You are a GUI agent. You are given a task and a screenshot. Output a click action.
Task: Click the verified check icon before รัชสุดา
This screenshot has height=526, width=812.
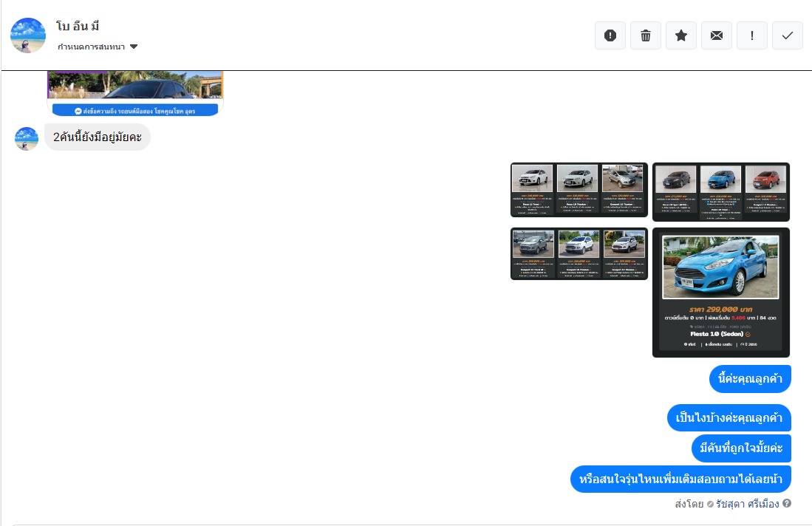[x=710, y=505]
